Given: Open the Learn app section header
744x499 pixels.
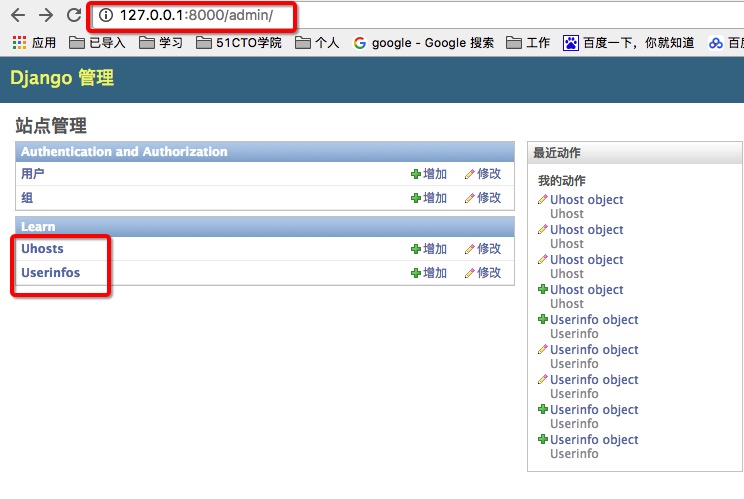Looking at the screenshot, I should [x=38, y=227].
